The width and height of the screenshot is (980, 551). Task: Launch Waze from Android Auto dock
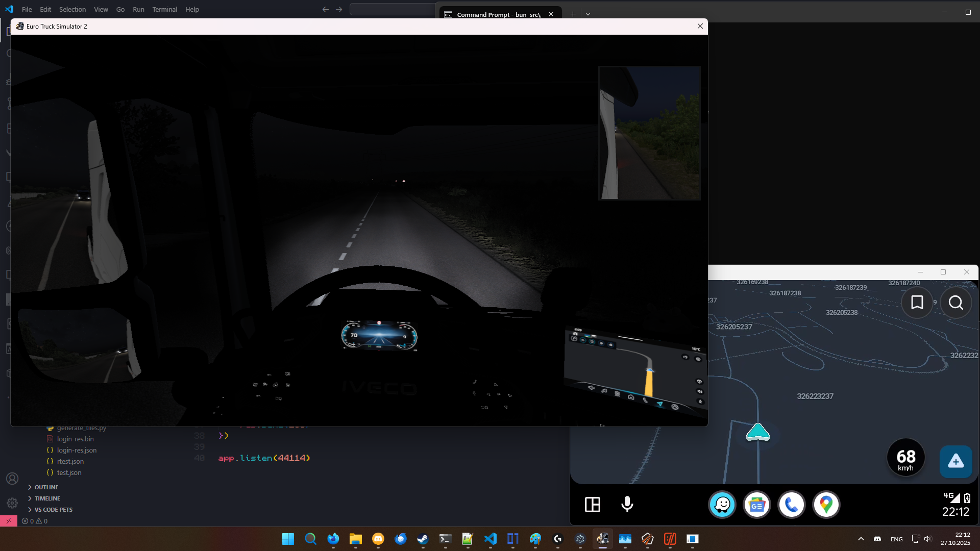722,505
